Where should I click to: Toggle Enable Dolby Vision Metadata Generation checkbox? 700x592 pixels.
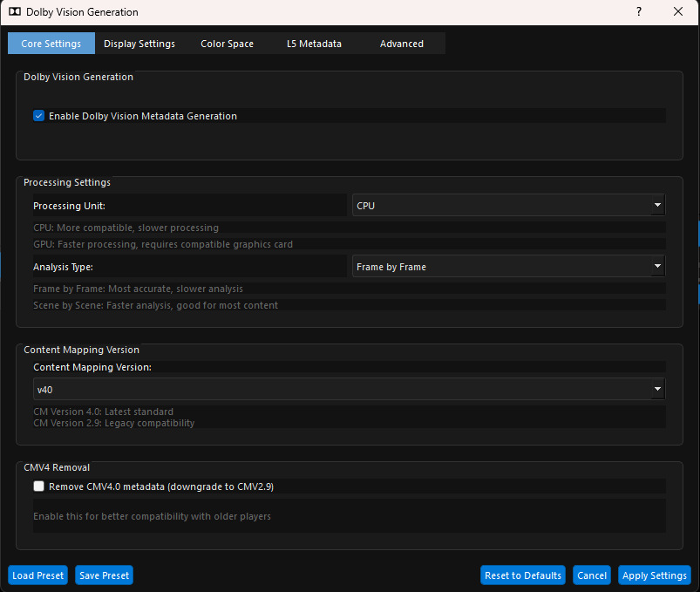[x=39, y=116]
